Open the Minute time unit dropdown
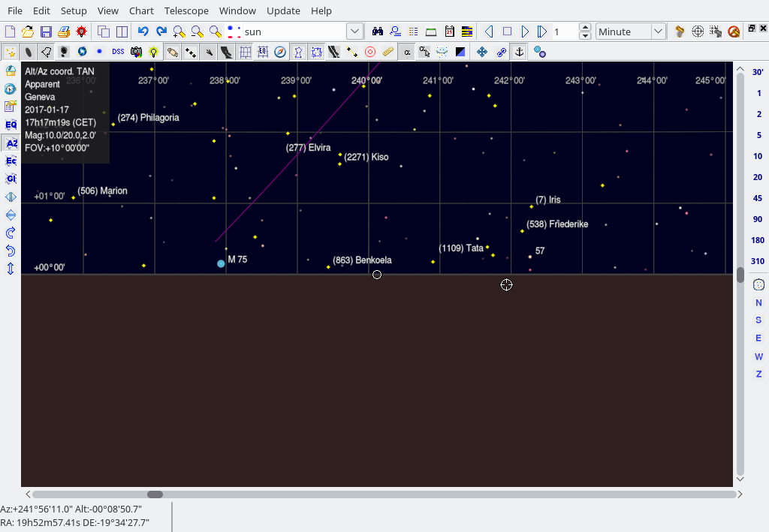This screenshot has width=769, height=532. pyautogui.click(x=631, y=32)
